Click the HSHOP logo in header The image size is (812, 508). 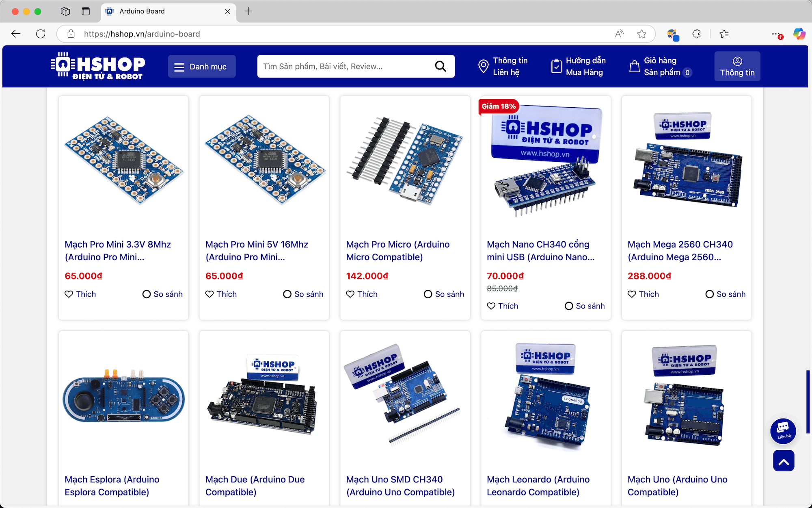98,66
